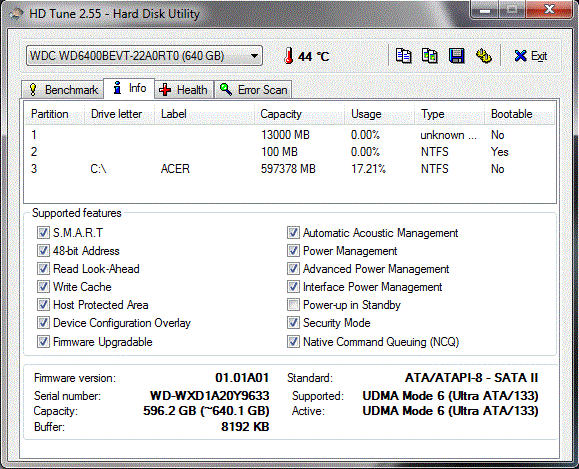Switch to the Benchmark tab
This screenshot has width=579, height=469.
click(62, 89)
